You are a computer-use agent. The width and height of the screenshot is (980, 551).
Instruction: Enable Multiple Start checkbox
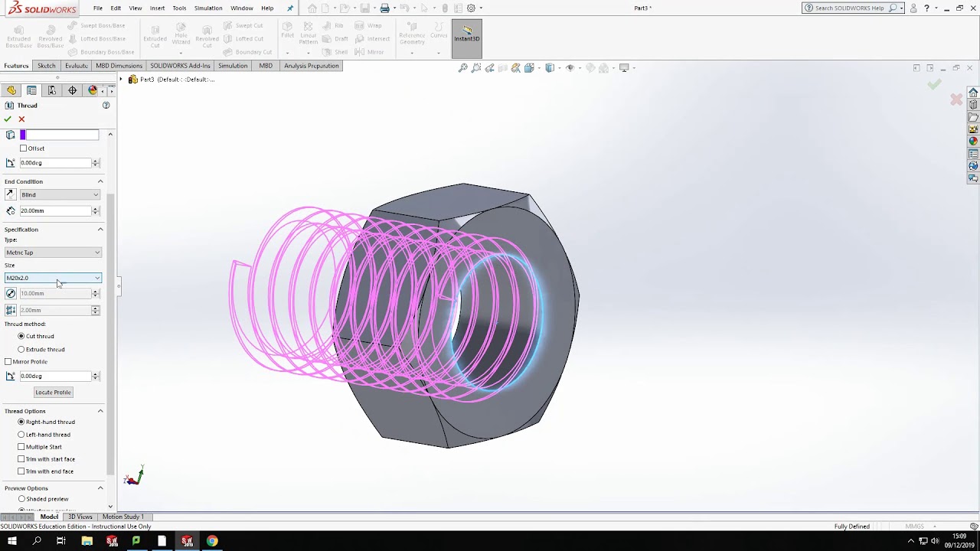pos(21,447)
